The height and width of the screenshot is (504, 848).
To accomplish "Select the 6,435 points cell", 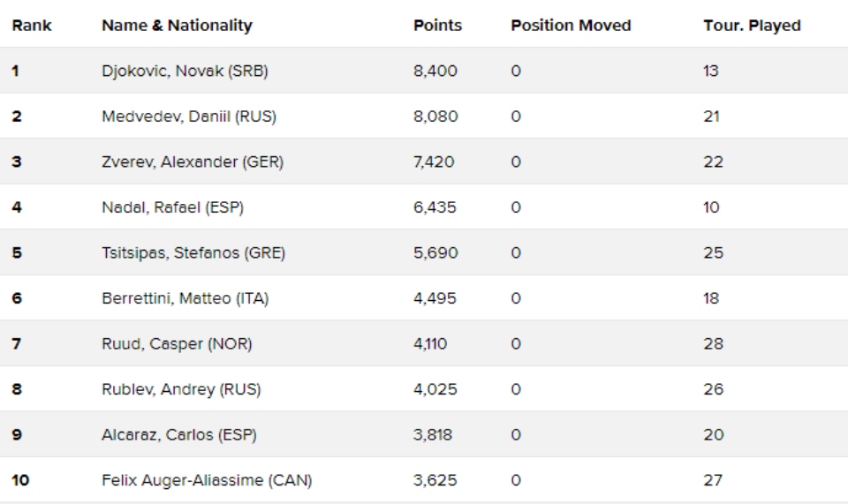I will (x=435, y=207).
